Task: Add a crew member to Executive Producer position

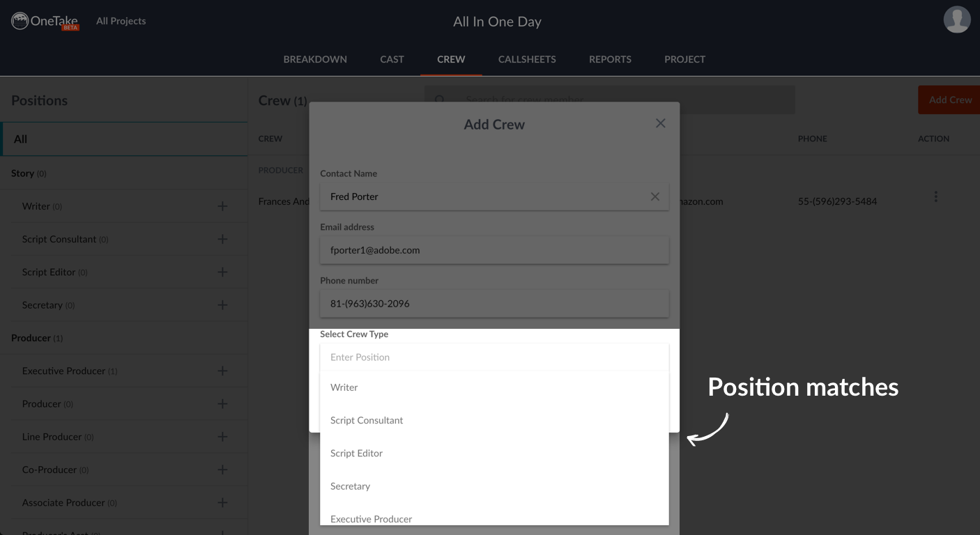Action: (222, 371)
